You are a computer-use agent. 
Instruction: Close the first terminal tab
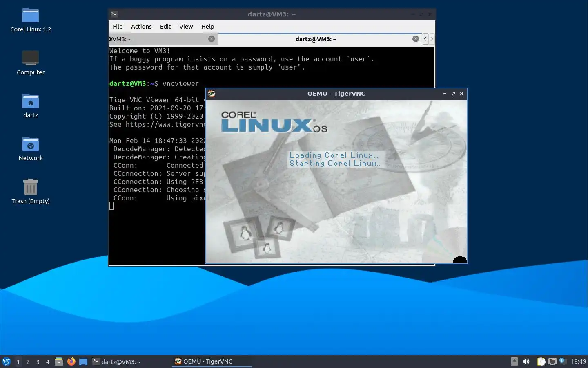(x=212, y=39)
